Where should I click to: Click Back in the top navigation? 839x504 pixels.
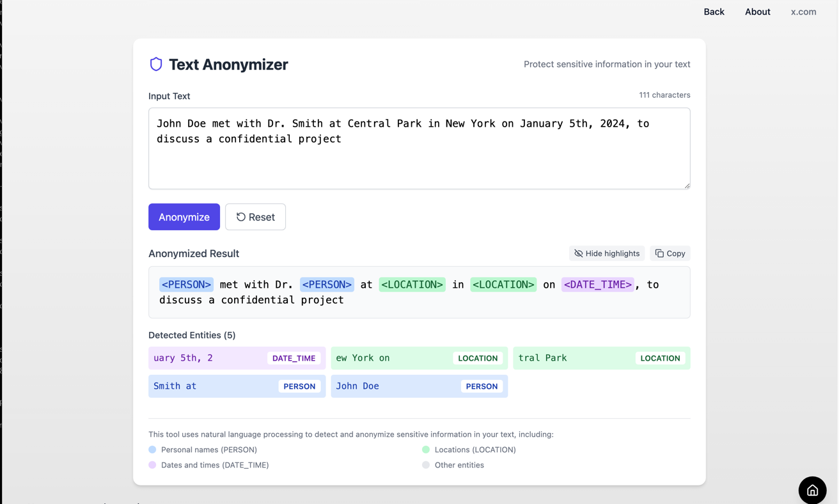(x=714, y=12)
